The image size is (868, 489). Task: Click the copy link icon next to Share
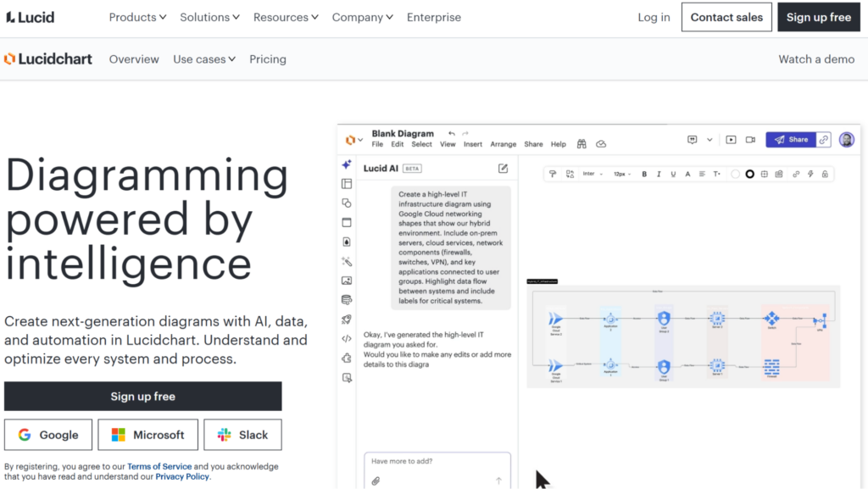pyautogui.click(x=824, y=139)
